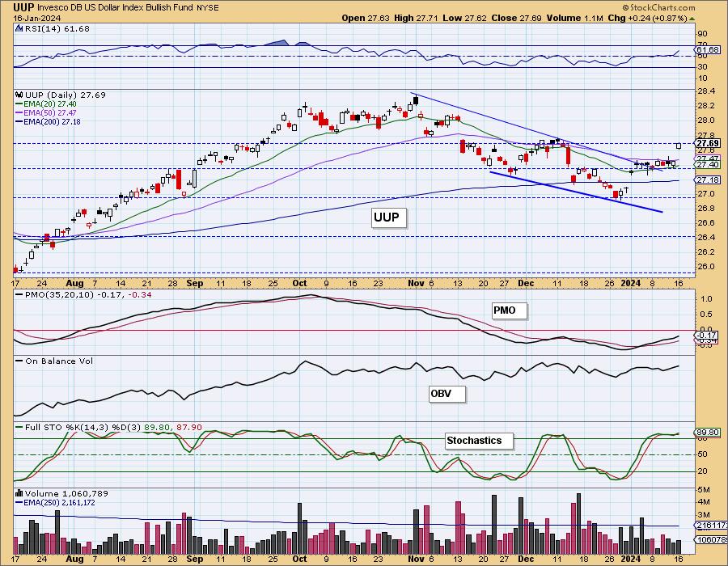Click the Invesco DB US Dollar Index Bullish Fund name
This screenshot has height=566, width=728.
click(x=116, y=8)
